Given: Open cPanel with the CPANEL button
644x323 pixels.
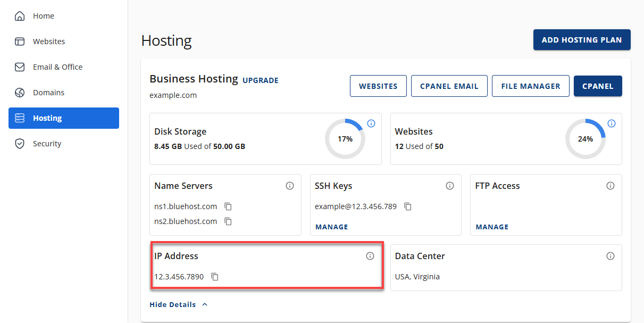Looking at the screenshot, I should (x=598, y=86).
